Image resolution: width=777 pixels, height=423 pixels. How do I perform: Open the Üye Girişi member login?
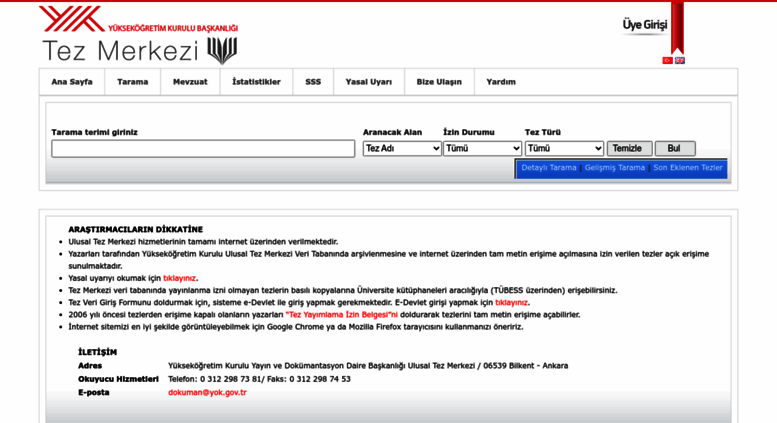pyautogui.click(x=645, y=25)
